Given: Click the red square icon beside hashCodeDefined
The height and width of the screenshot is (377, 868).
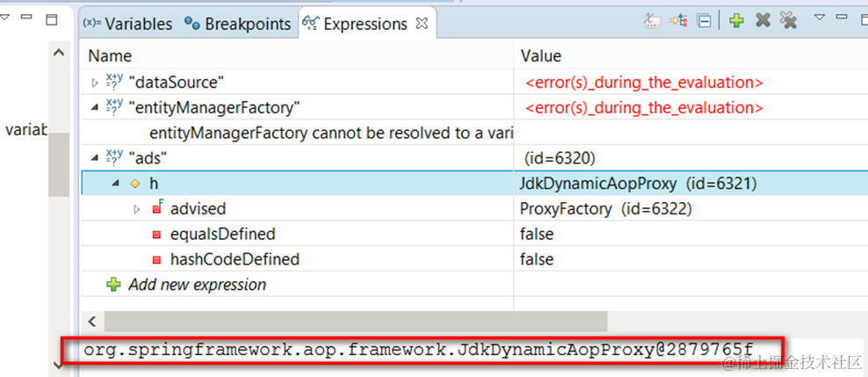Looking at the screenshot, I should 156,259.
